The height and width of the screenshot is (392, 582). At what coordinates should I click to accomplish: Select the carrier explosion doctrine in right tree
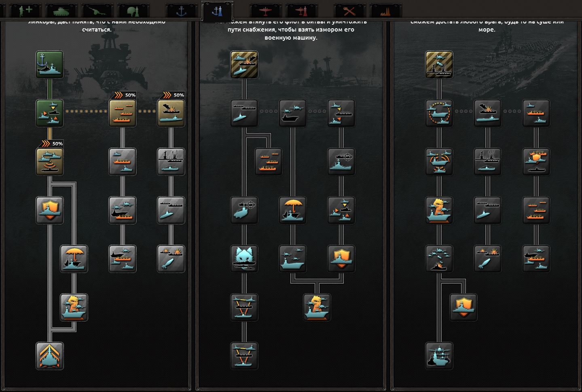click(x=439, y=210)
